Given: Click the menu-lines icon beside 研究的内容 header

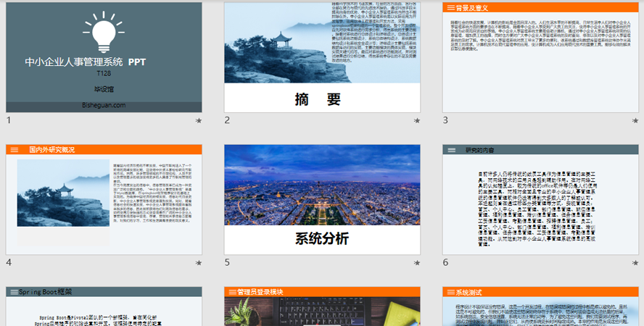Looking at the screenshot, I should pos(452,150).
